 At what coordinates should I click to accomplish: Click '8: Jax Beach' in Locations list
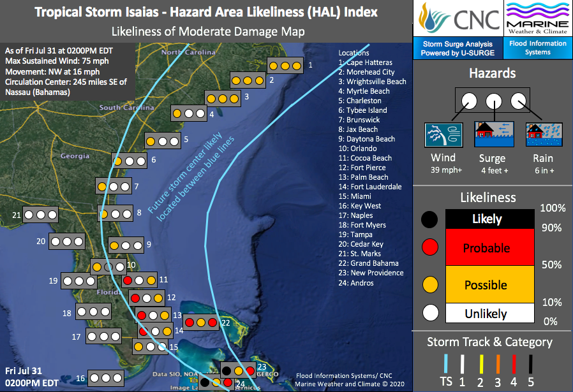[358, 129]
